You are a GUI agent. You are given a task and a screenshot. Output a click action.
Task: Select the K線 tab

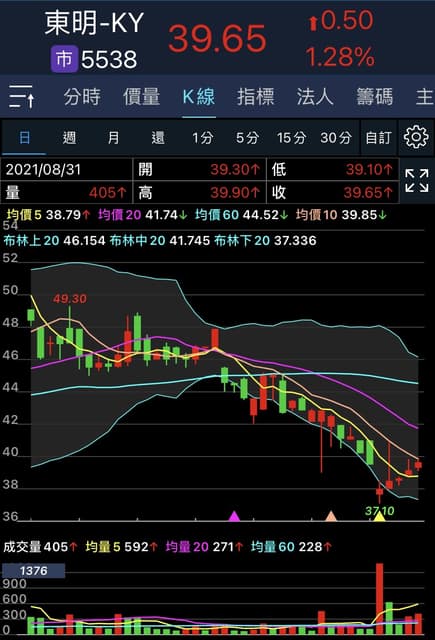(x=199, y=97)
